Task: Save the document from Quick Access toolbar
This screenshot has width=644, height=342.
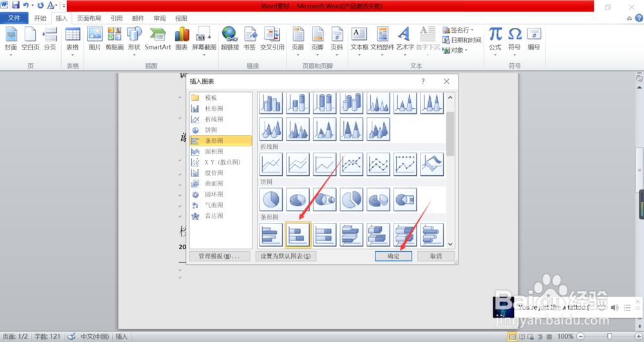Action: click(x=15, y=5)
